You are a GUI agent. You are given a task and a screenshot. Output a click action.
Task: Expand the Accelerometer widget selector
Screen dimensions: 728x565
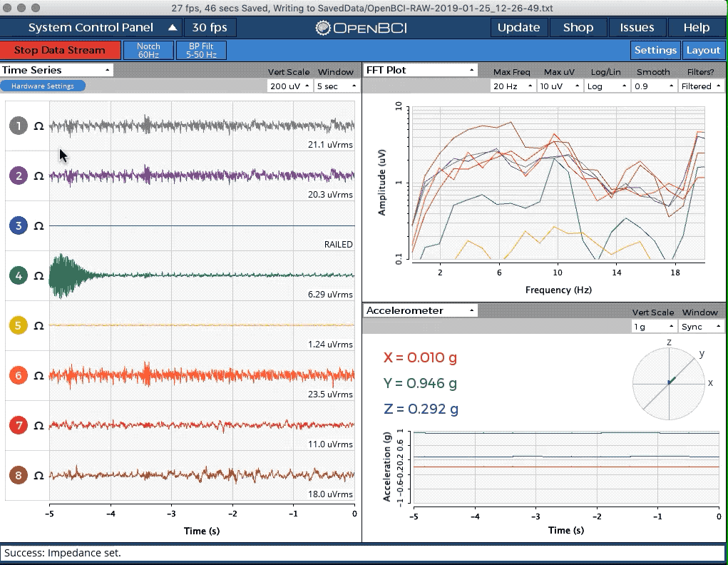click(x=420, y=310)
